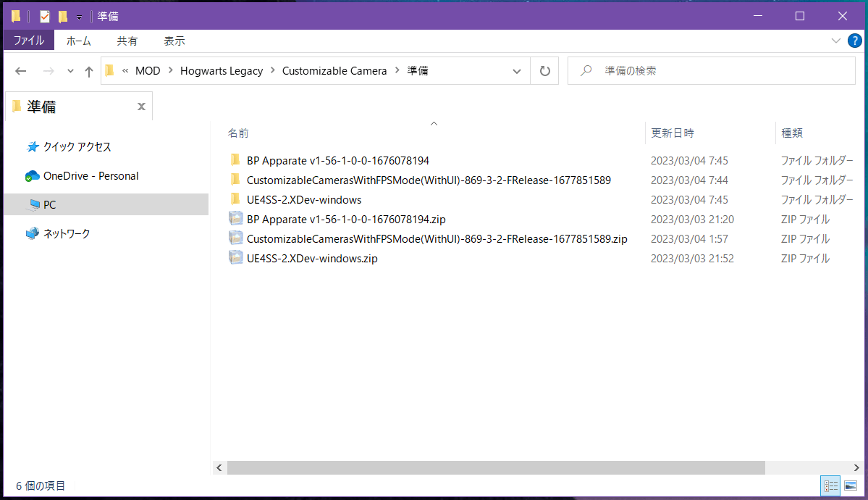Go up one folder level
This screenshot has height=500, width=868.
point(88,71)
